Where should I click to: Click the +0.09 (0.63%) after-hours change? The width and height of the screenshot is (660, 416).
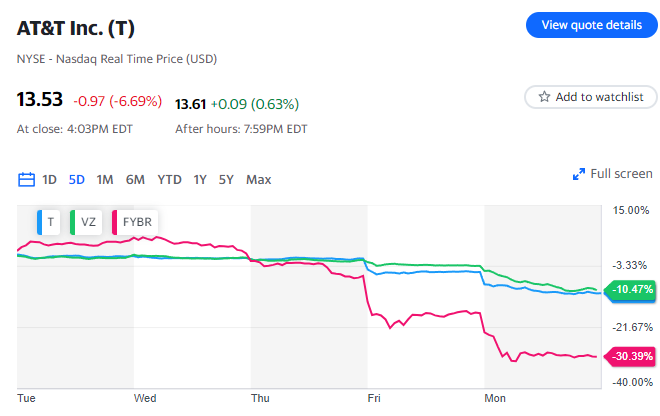[x=255, y=104]
